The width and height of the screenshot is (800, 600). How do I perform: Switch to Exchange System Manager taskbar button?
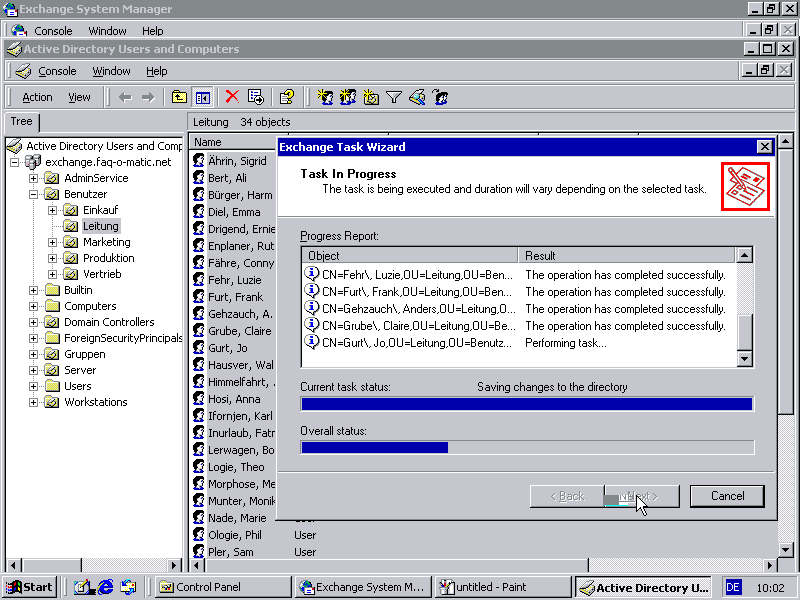[x=363, y=587]
